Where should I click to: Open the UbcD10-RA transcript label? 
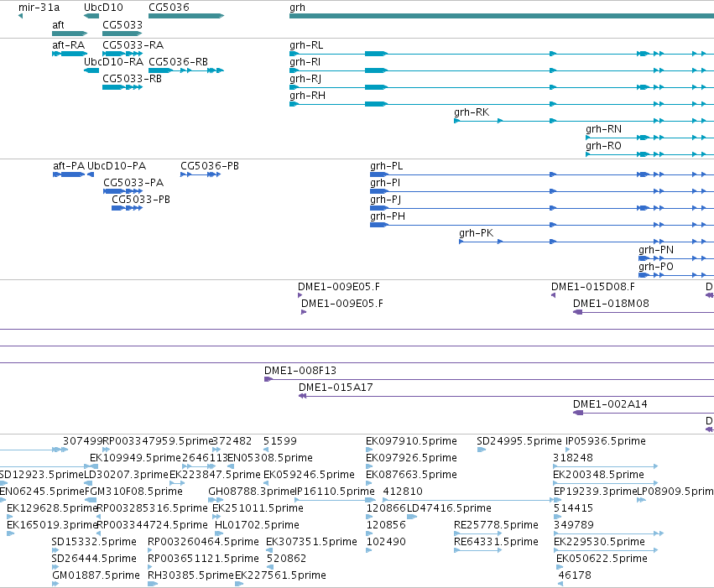click(x=114, y=62)
